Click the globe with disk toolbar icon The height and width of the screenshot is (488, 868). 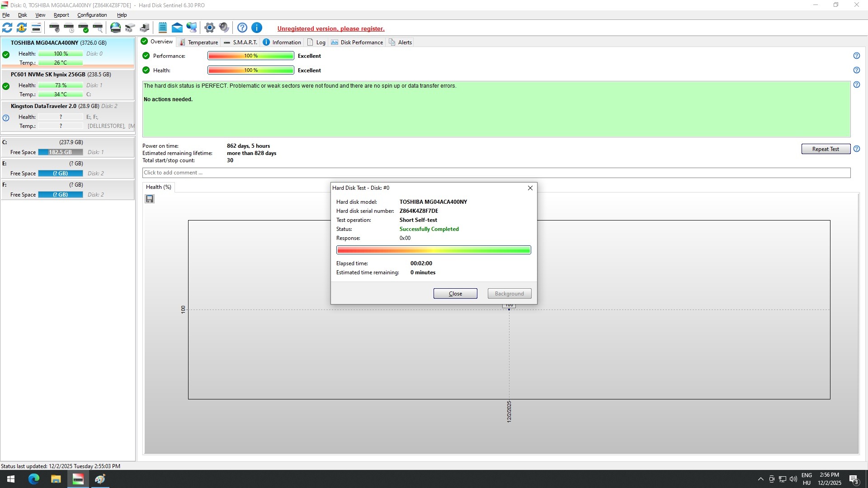point(116,28)
